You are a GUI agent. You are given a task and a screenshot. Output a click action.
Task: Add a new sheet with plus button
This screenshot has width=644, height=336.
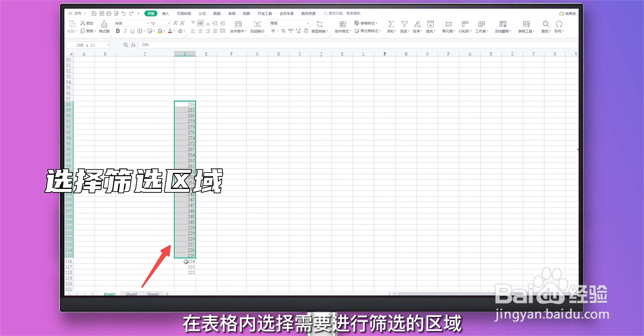(x=167, y=294)
